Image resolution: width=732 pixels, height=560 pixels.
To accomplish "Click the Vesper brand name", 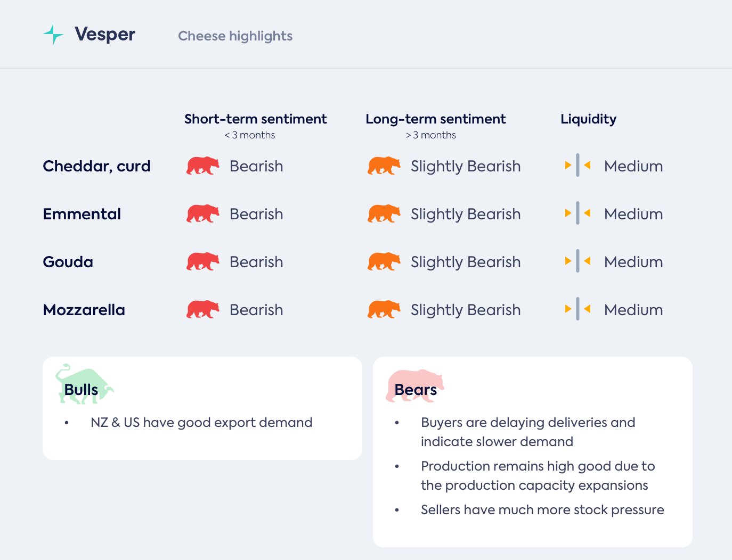I will [x=105, y=34].
